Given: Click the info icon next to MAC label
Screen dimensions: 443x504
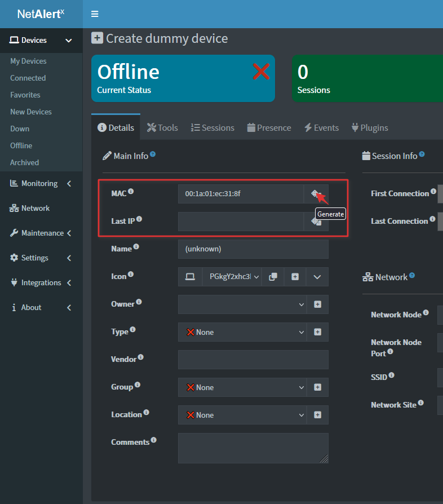Looking at the screenshot, I should pos(131,192).
